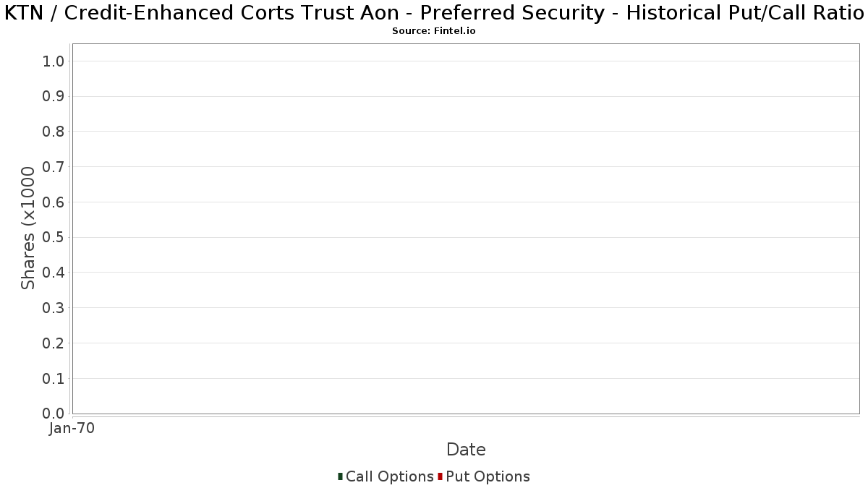Click the 0.0 y-axis tick label
The image size is (868, 488).
[54, 414]
